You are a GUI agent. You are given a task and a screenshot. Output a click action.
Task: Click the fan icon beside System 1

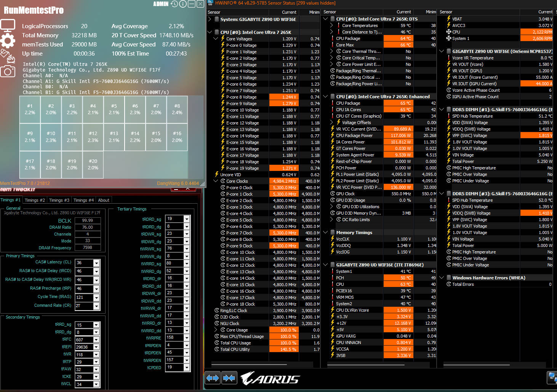(449, 38)
